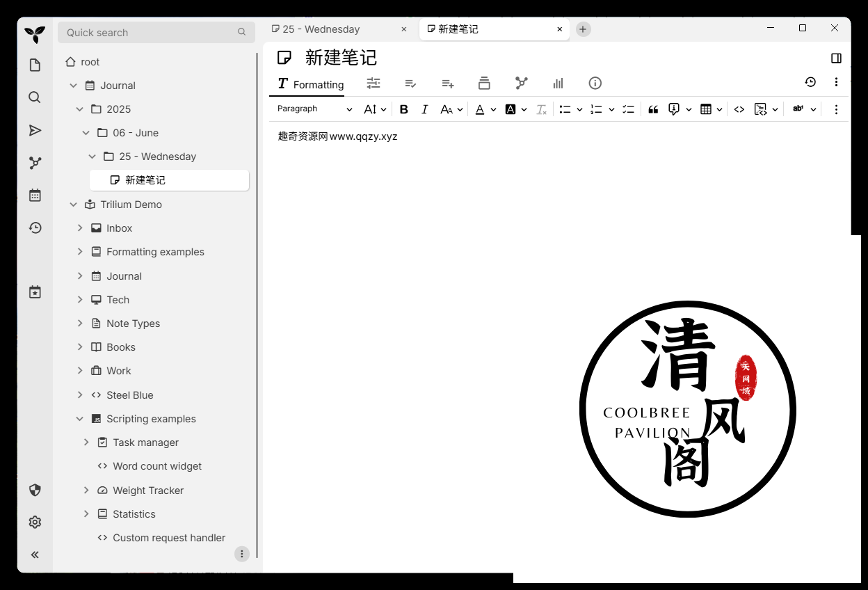Toggle the right pane icon near the title
Screen dimensions: 868x590
(x=837, y=58)
